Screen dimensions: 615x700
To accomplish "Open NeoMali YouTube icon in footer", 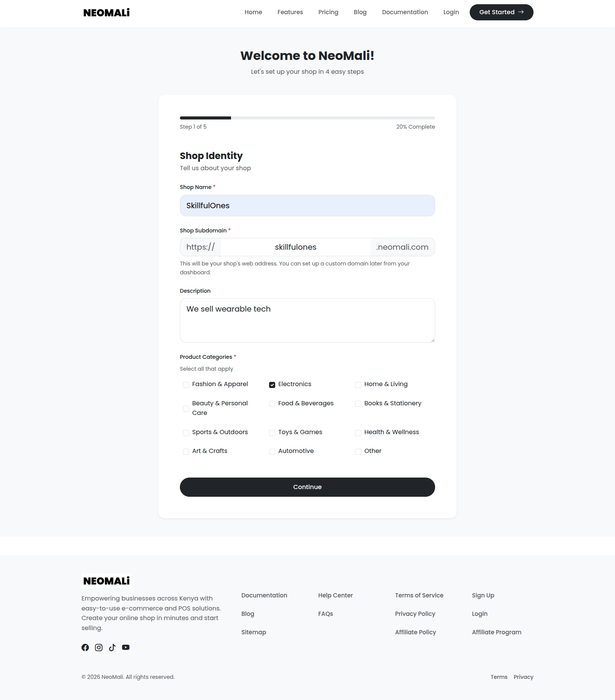I will coord(126,647).
